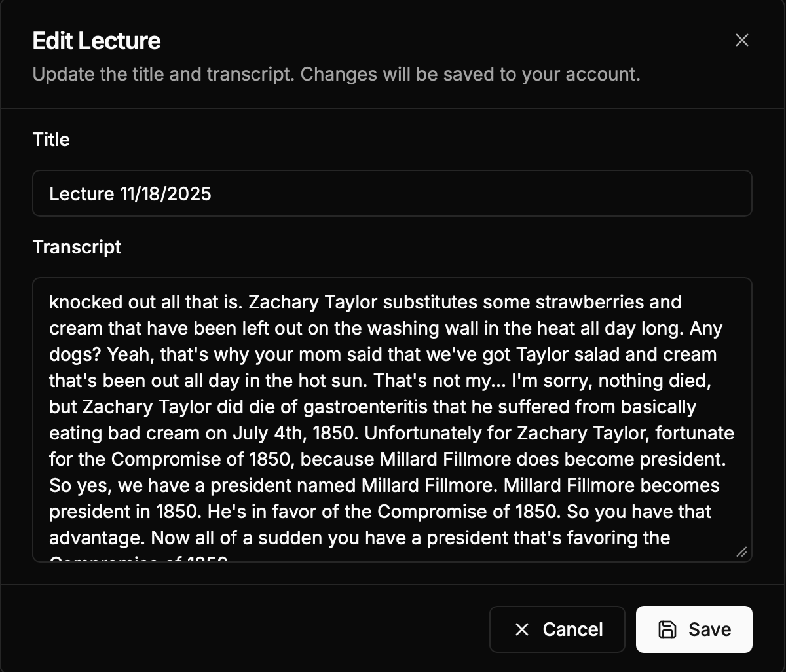Grab the transcript textarea resize handle
This screenshot has width=786, height=672.
[741, 552]
